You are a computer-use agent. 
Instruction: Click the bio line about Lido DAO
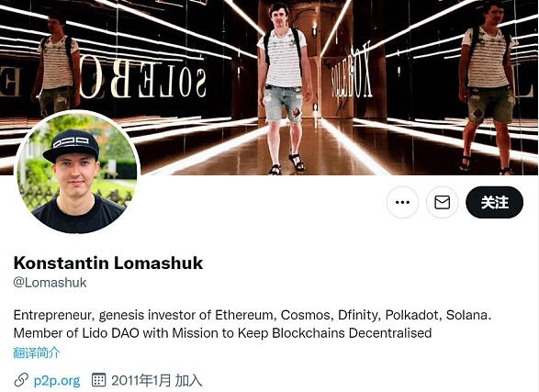[222, 333]
